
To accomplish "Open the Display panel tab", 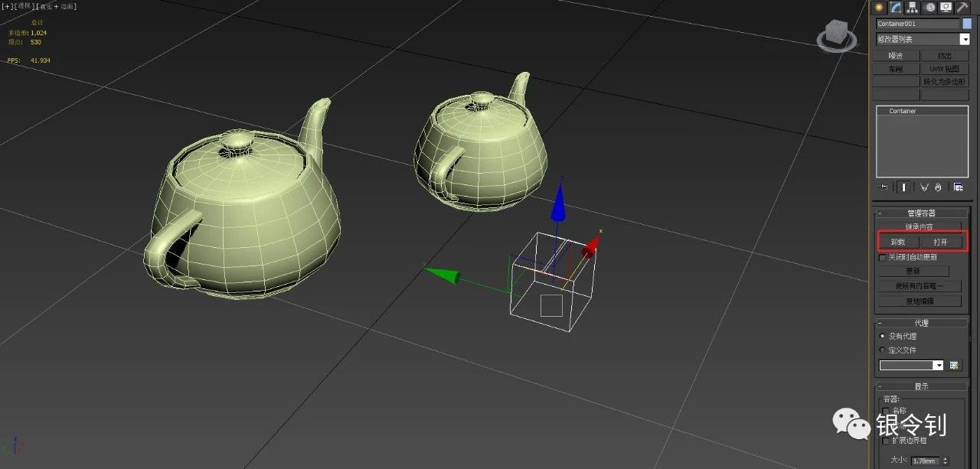I will pyautogui.click(x=946, y=7).
